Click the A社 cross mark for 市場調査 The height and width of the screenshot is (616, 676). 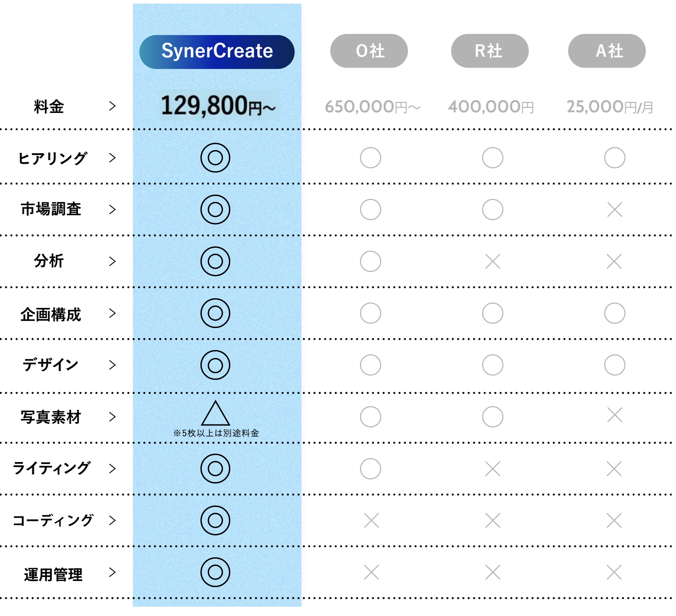615,210
